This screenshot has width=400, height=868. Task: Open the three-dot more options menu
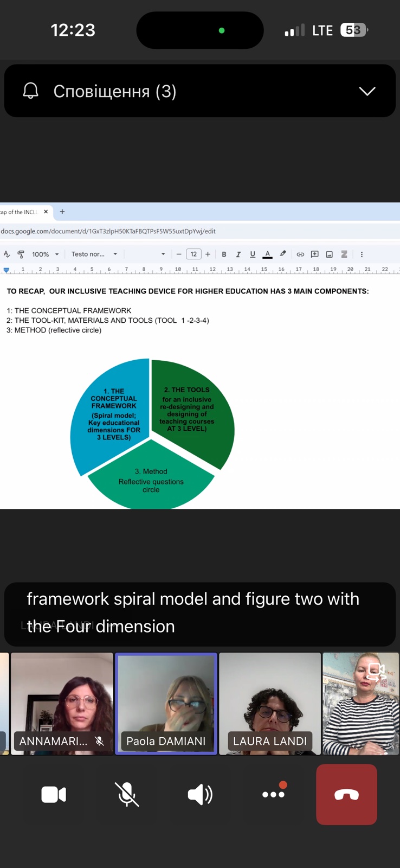273,794
